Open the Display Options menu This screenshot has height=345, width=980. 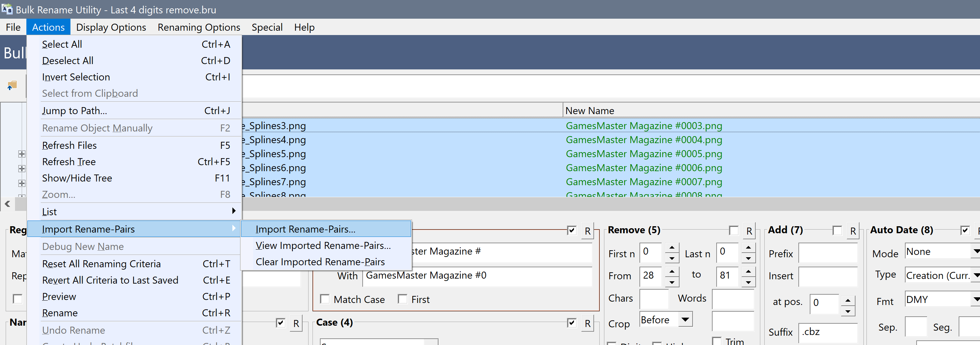[111, 27]
